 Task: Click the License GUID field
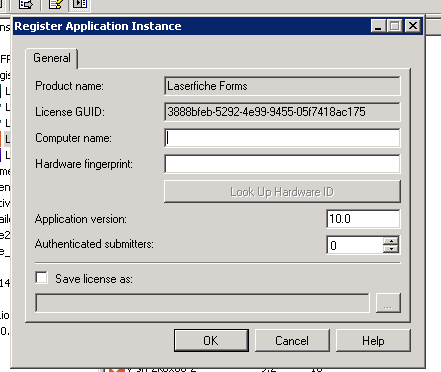[282, 112]
